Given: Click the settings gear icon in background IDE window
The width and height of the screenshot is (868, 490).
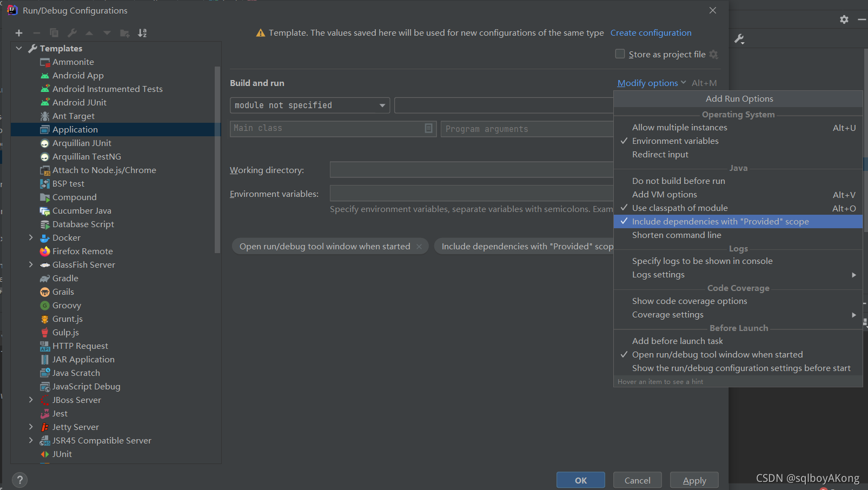Looking at the screenshot, I should pos(844,19).
